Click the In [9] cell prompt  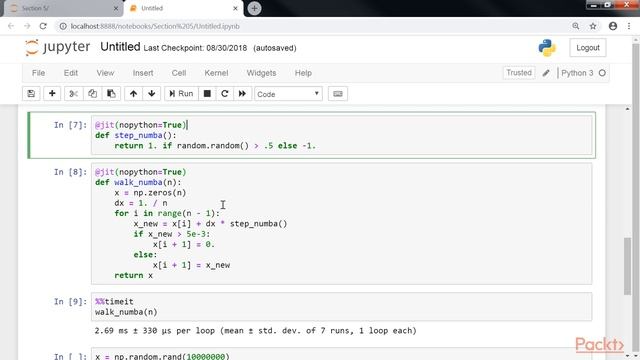(x=70, y=302)
